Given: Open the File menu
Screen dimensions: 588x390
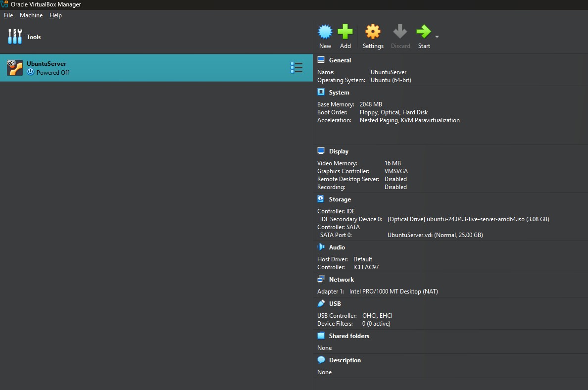Looking at the screenshot, I should [8, 15].
